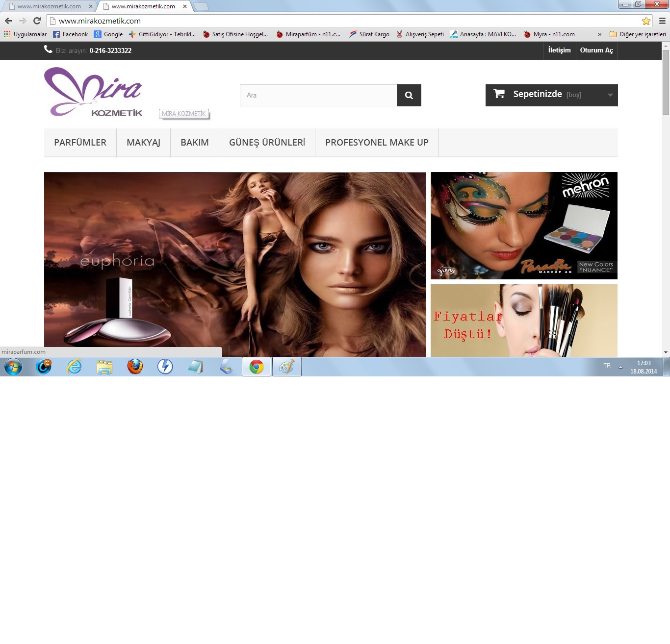Click the phone number 0-216-3233322

point(111,50)
